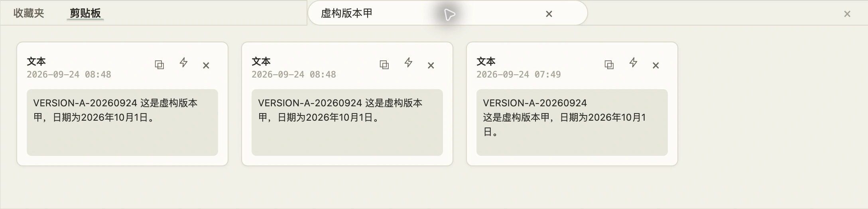Close the clipboard panel with the far-right X

847,14
